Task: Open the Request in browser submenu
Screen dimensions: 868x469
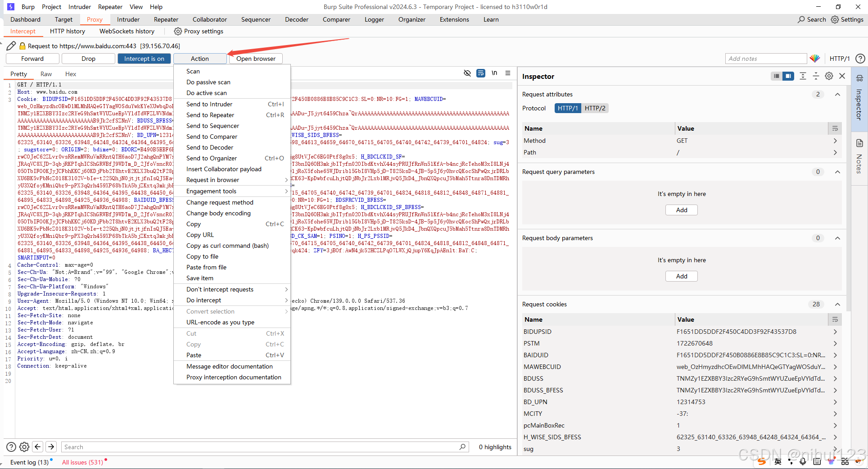Action: tap(232, 180)
